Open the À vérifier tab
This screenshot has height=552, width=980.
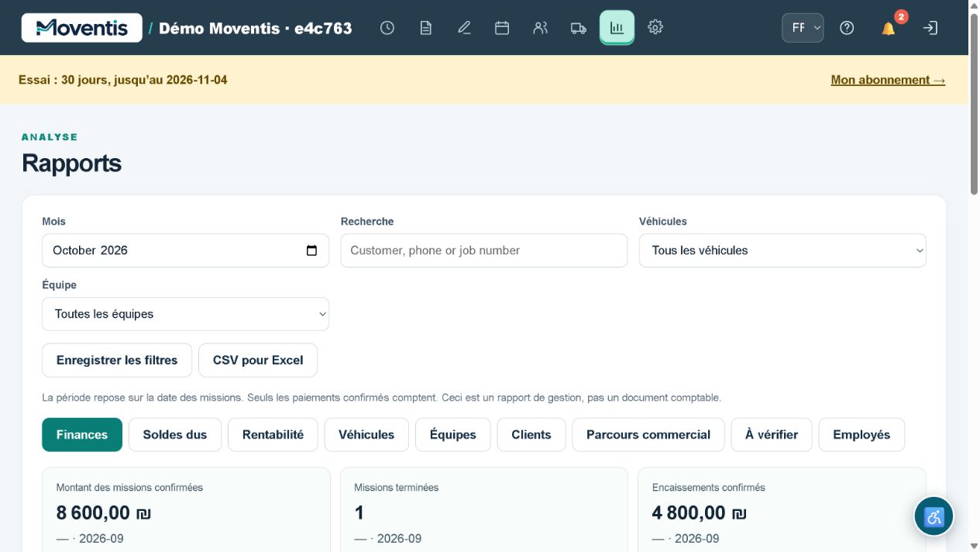tap(772, 435)
